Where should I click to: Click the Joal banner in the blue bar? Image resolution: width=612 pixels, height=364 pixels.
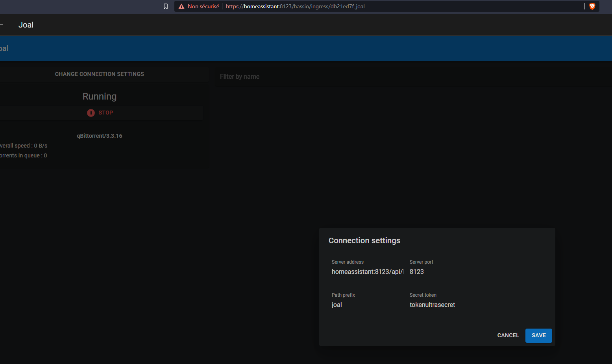(x=3, y=48)
